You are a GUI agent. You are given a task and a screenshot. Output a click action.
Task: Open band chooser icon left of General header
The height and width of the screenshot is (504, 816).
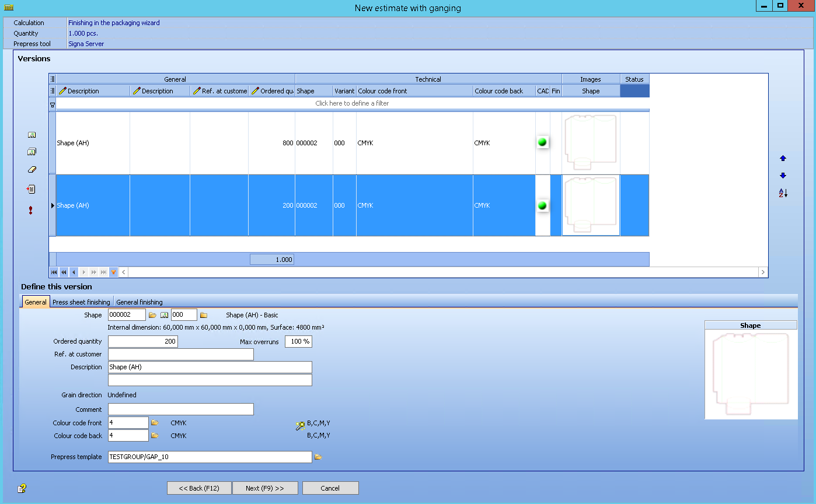click(53, 79)
